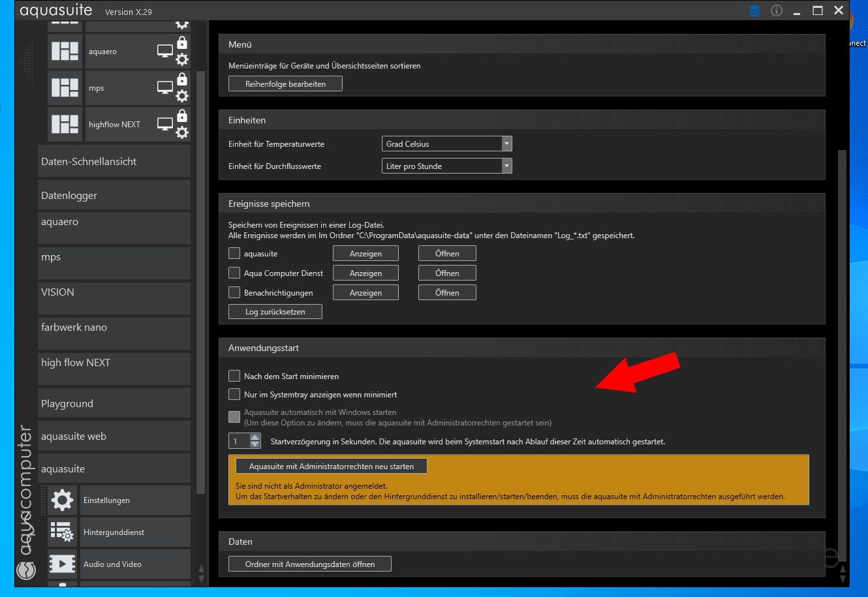Click Öffnen for Benachrichtigungen log
This screenshot has width=868, height=597.
pos(447,292)
